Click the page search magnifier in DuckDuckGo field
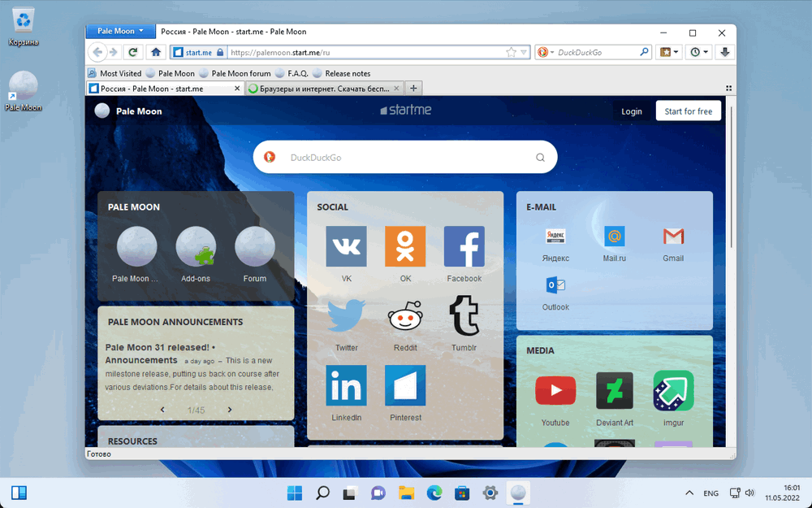Viewport: 812px width, 508px height. click(x=540, y=158)
